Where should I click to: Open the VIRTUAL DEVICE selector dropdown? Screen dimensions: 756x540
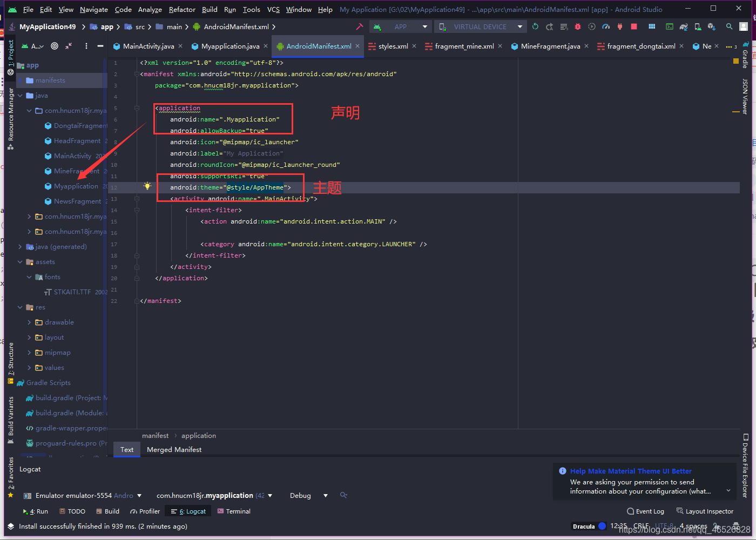tap(480, 26)
